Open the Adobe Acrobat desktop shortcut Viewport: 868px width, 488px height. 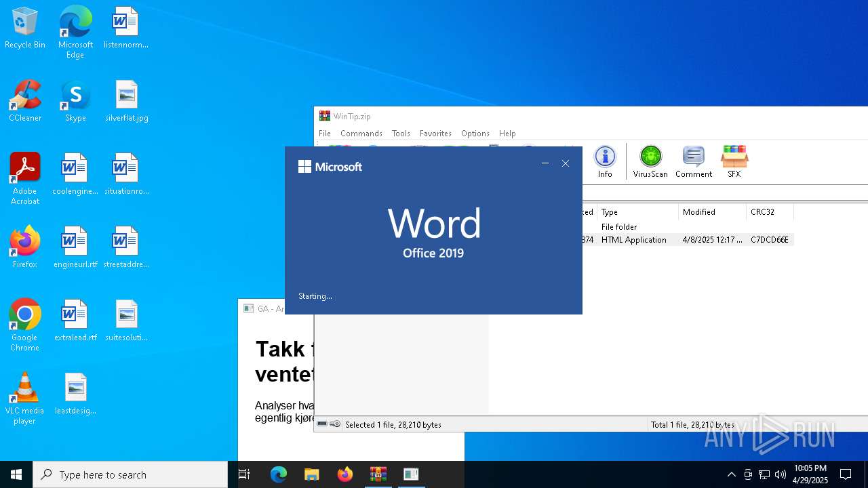click(25, 179)
